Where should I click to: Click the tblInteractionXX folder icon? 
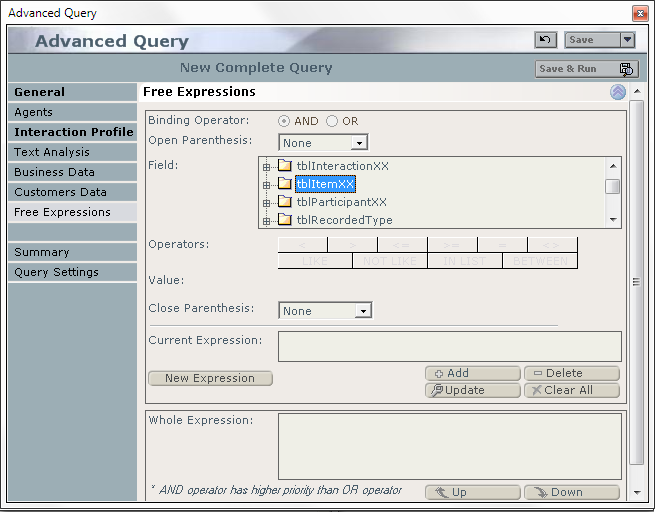[x=284, y=166]
